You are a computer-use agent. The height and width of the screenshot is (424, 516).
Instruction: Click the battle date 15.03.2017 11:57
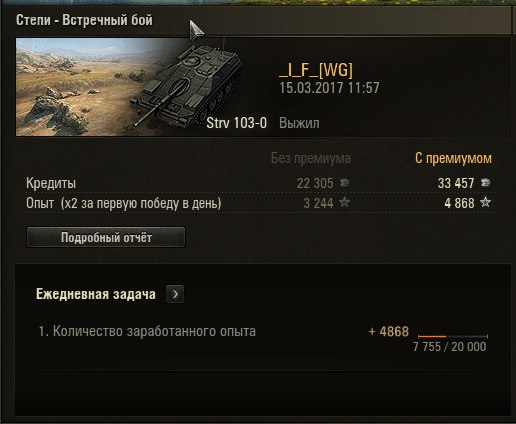(329, 88)
